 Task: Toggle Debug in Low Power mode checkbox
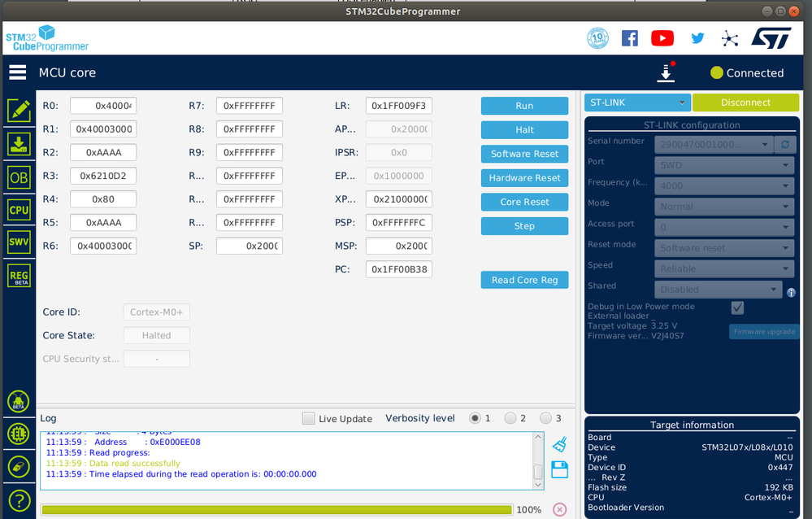point(737,308)
